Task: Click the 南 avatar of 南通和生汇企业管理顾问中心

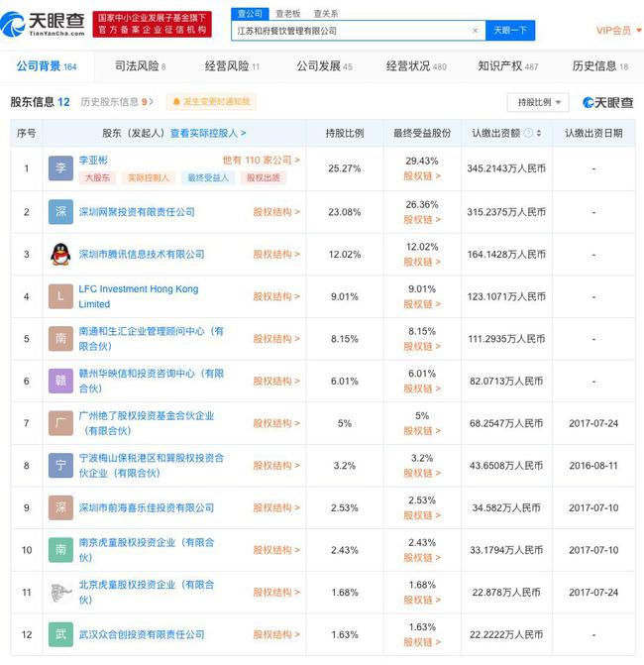Action: [x=60, y=338]
